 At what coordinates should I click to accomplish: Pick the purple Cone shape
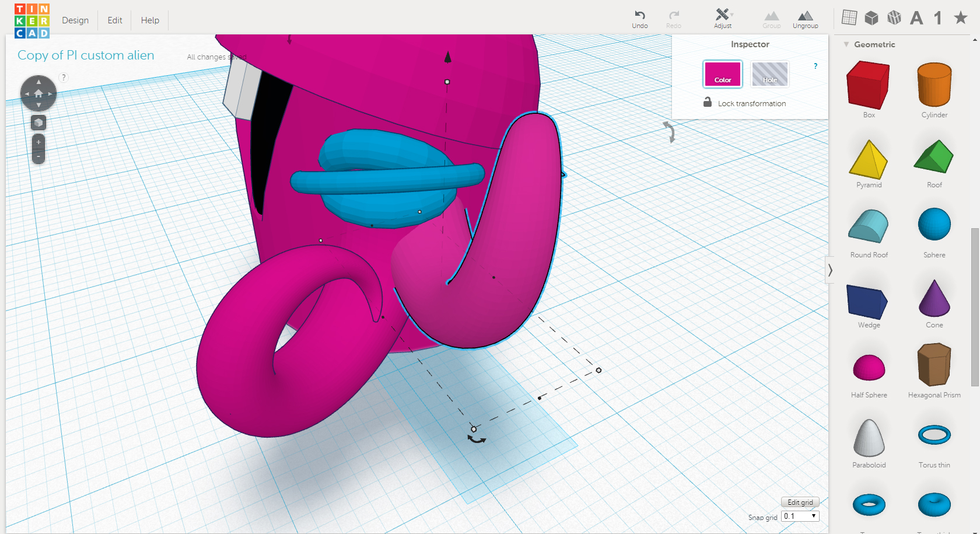935,298
